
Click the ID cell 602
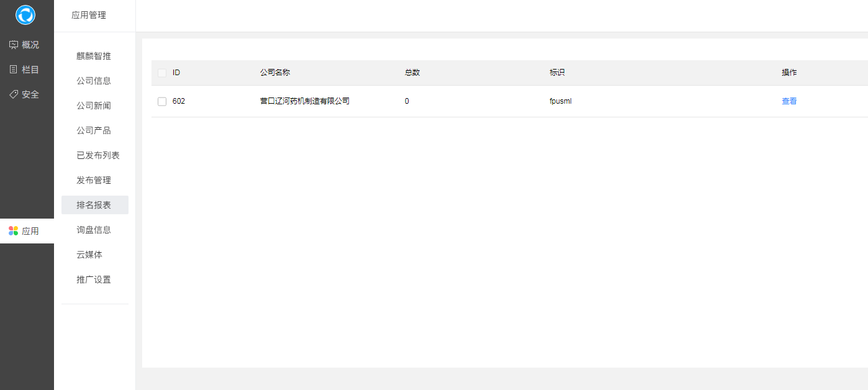pos(179,101)
